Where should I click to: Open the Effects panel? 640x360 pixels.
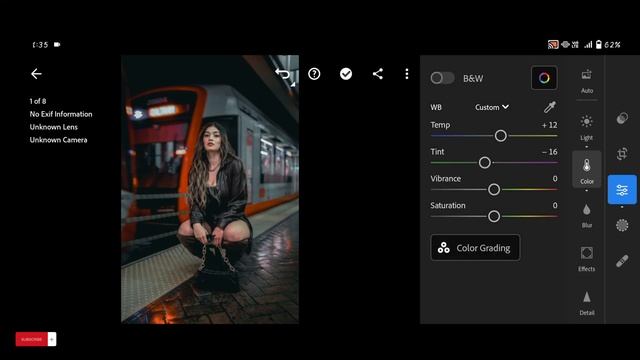(x=587, y=259)
